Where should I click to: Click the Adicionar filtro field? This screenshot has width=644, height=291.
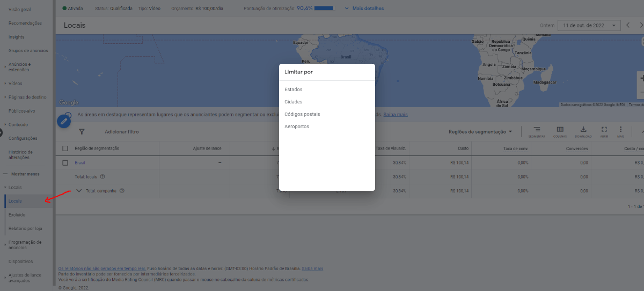tap(122, 131)
